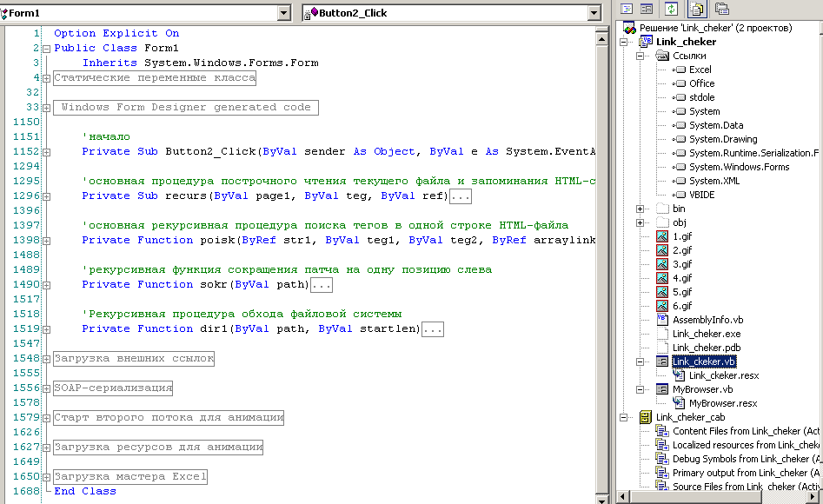Expand the Загрузка мастера Excel region

[x=46, y=477]
